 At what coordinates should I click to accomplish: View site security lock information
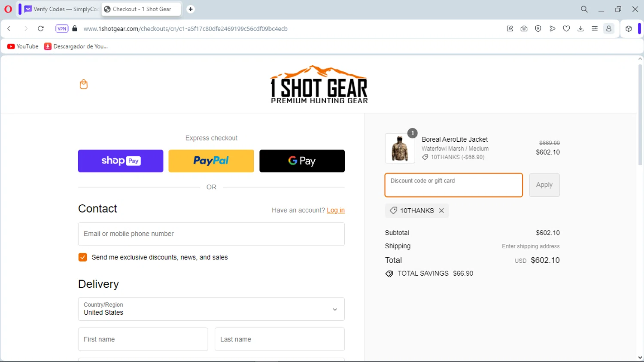[75, 29]
